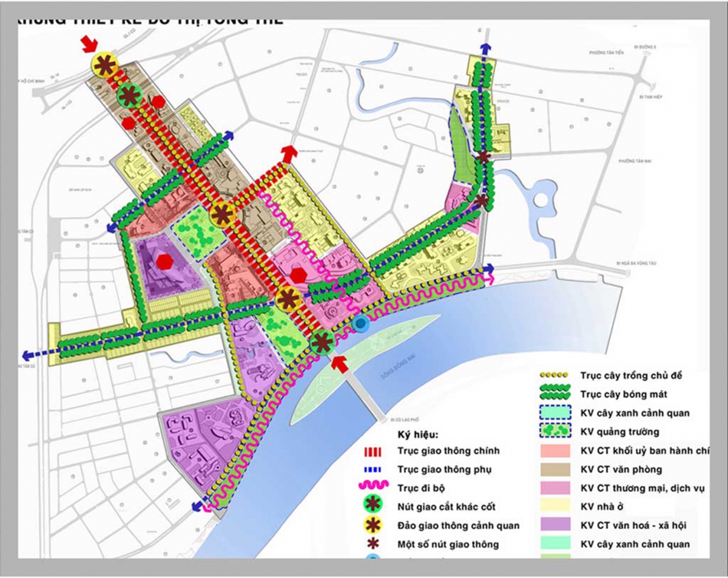Click the blue dashed secondary traffic axis legend icon

click(x=373, y=469)
